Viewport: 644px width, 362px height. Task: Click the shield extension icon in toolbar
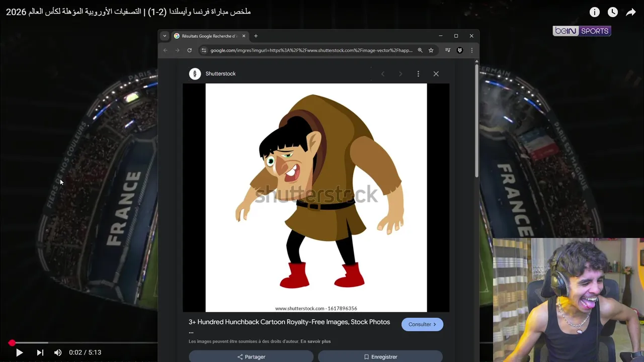click(x=459, y=50)
